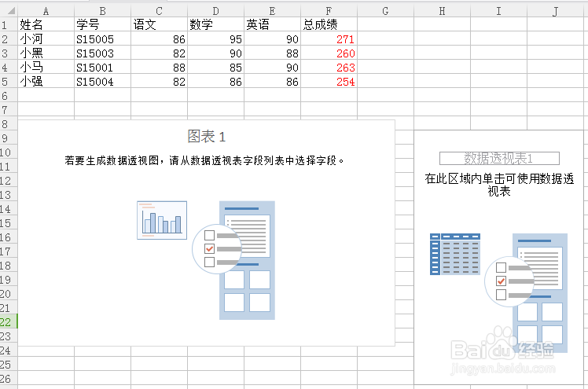
Task: Click the 数据透视表1 placeholder label
Action: [x=499, y=158]
